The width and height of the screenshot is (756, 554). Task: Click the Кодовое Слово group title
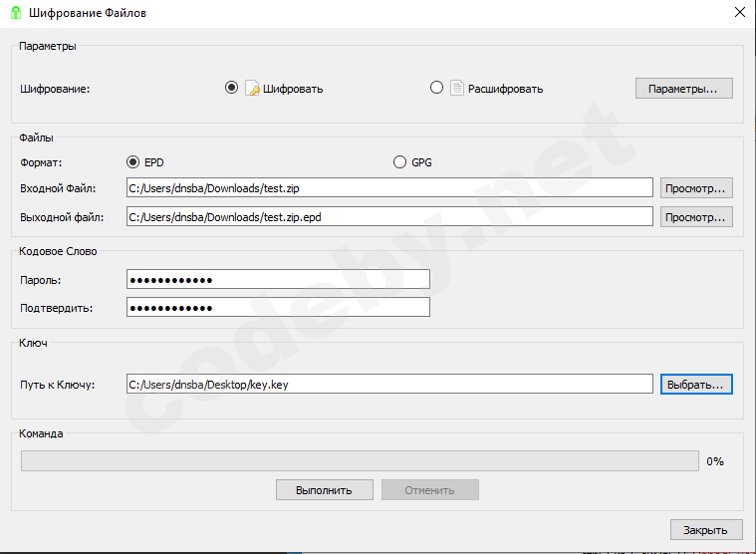click(x=58, y=251)
